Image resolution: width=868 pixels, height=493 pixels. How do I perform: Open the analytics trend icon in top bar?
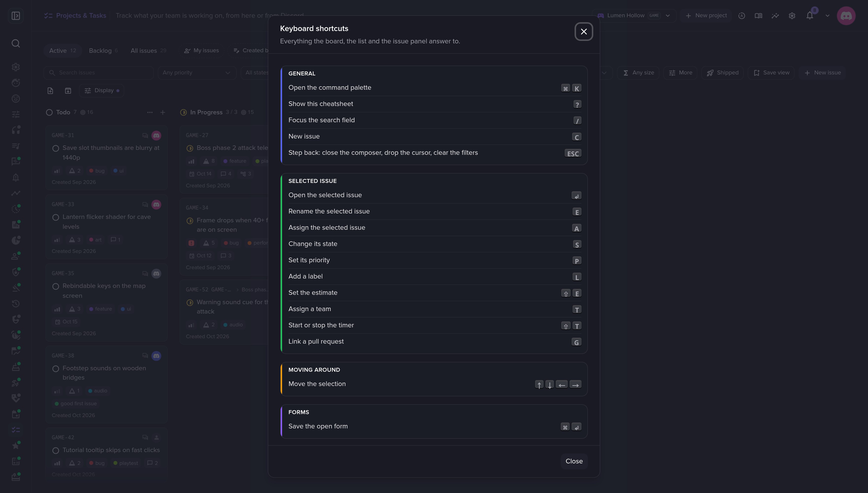pos(775,16)
